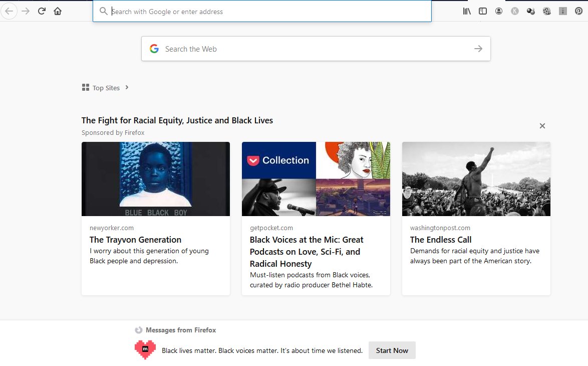The image size is (588, 366).
Task: Click the Messages from Firefox label
Action: coord(181,330)
